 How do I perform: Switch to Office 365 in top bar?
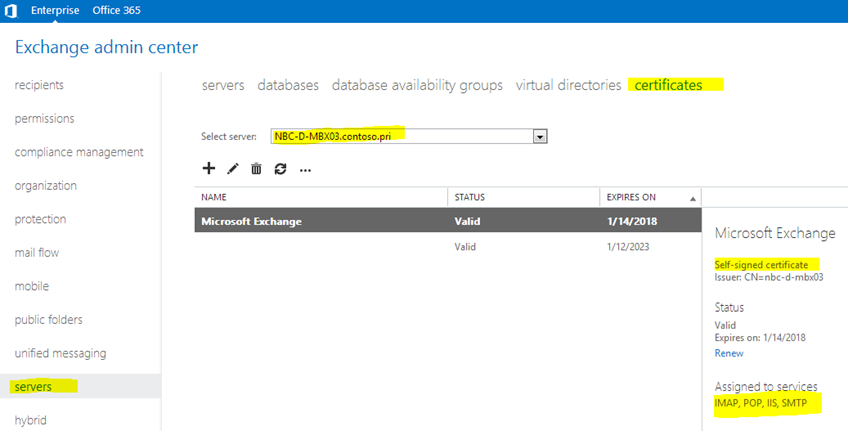[x=116, y=10]
